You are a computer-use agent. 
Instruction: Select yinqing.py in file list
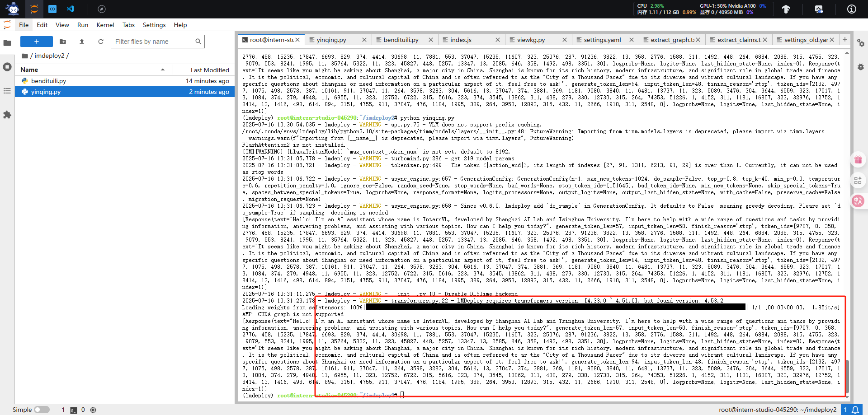point(125,92)
